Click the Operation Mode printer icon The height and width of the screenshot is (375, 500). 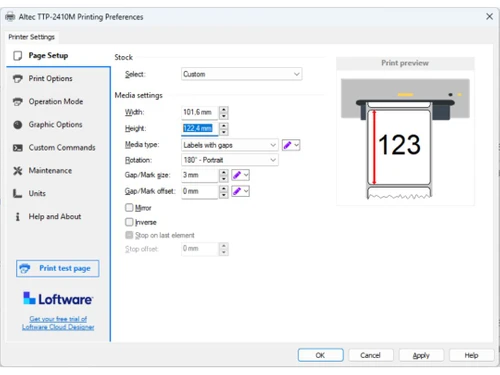(x=18, y=102)
